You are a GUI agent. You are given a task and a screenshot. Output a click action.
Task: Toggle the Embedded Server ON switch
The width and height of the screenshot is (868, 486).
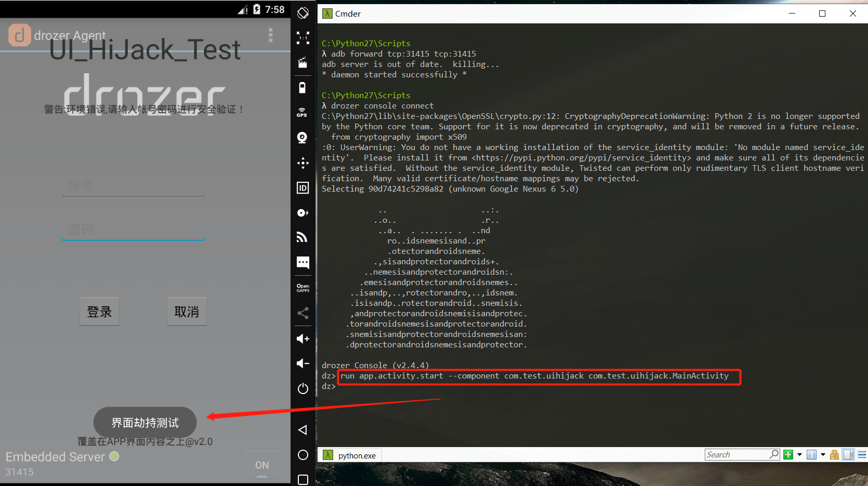pos(262,465)
